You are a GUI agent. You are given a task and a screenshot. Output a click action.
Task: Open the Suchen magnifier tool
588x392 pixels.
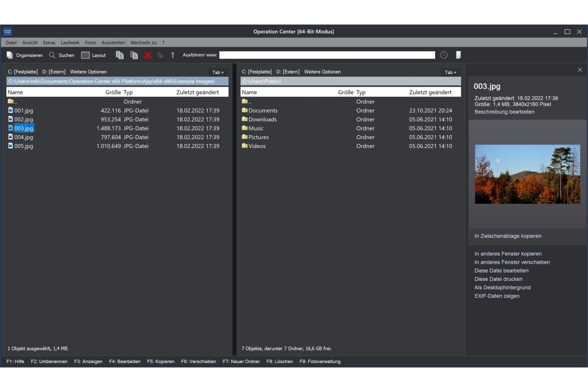tap(52, 55)
